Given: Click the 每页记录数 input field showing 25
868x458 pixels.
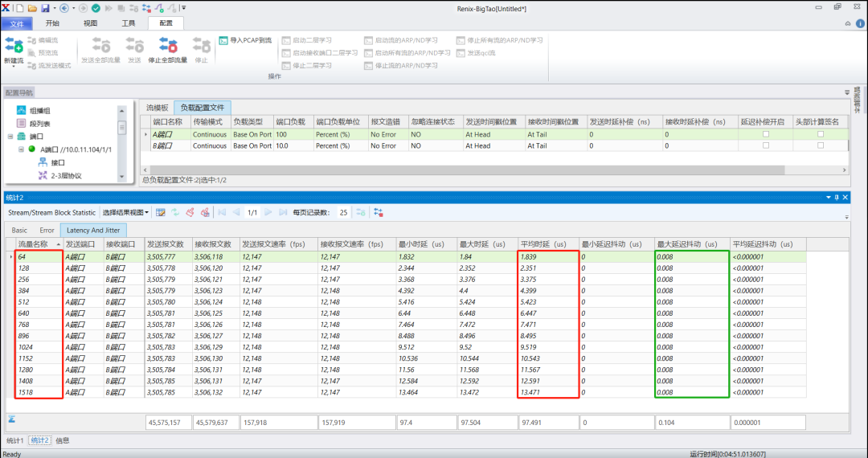Looking at the screenshot, I should pos(343,212).
